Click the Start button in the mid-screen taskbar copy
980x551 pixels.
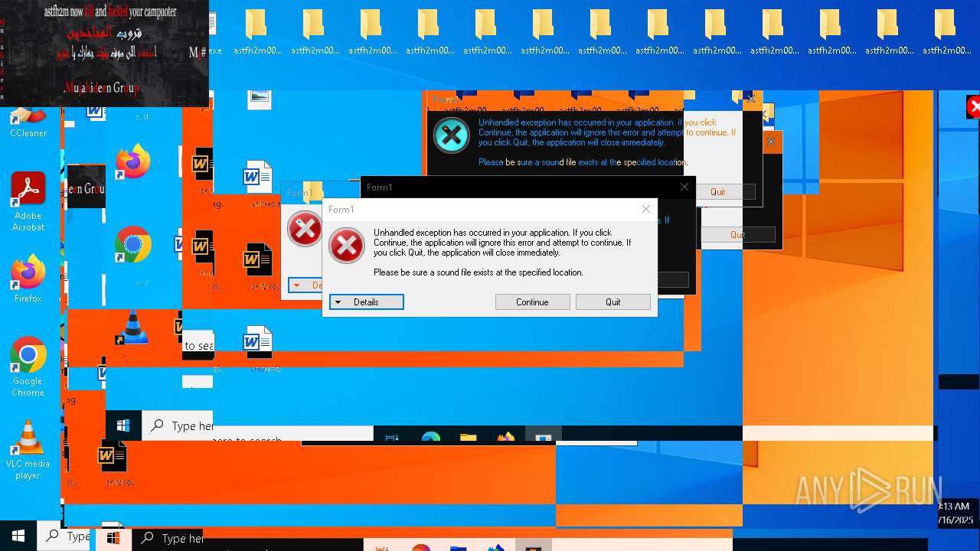(x=123, y=425)
